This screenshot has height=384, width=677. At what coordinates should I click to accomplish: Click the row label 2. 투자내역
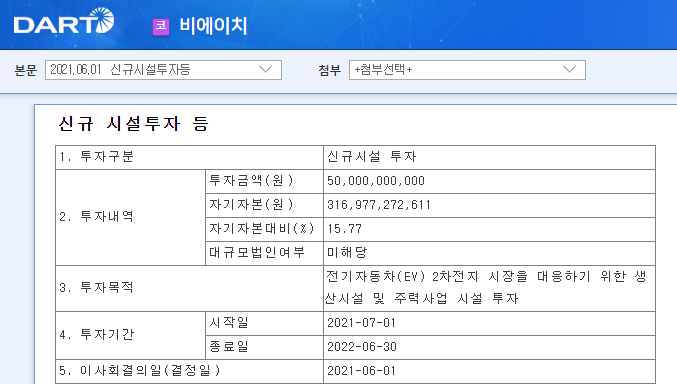97,216
